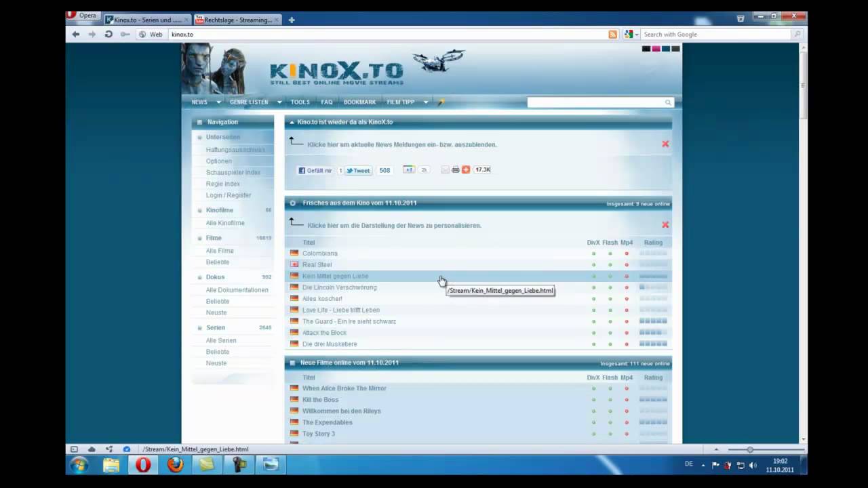Collapse the Filme sidebar section
This screenshot has height=488, width=868.
pyautogui.click(x=200, y=238)
